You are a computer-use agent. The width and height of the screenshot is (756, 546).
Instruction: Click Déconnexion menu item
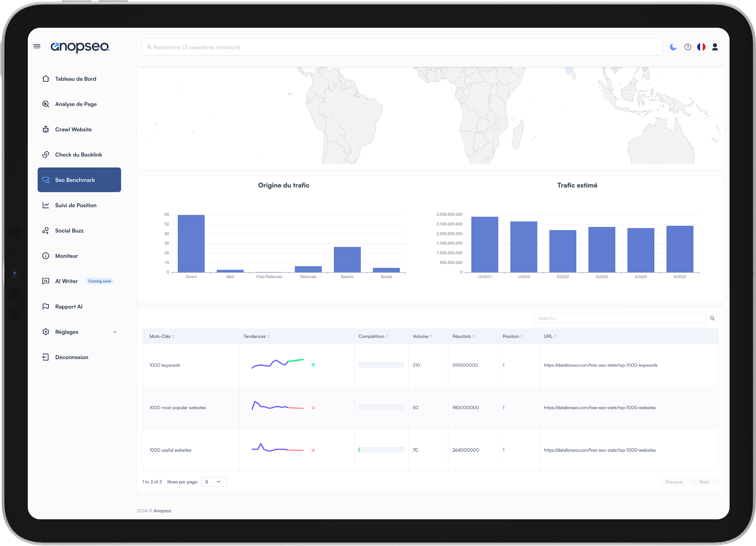point(71,357)
